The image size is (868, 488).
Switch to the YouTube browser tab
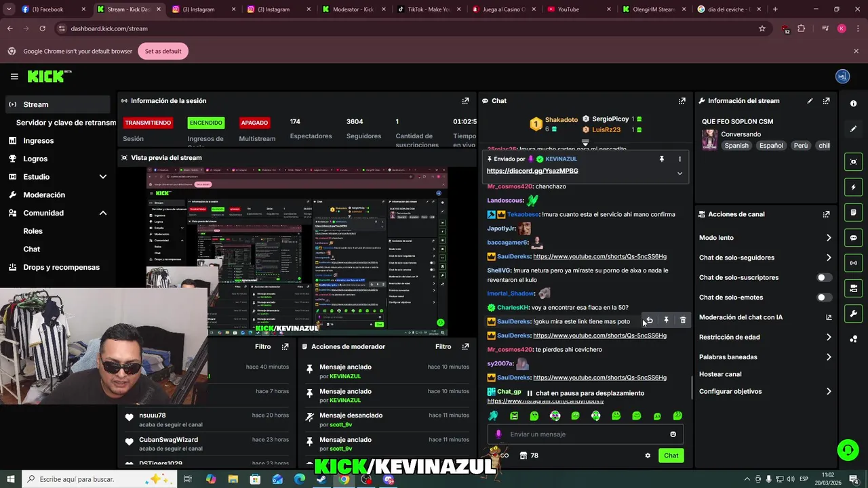578,9
